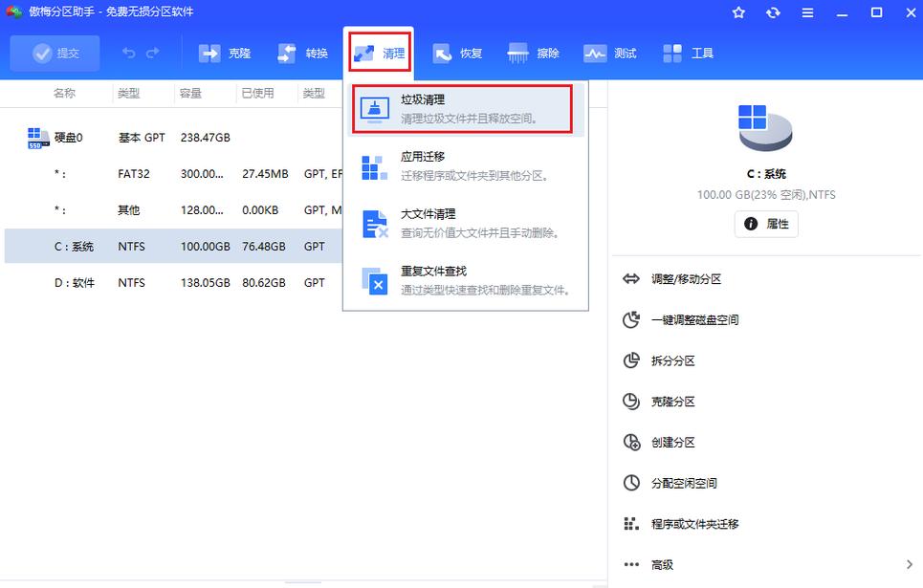Switch to the 清理 ribbon tab
Viewport: 923px width, 588px height.
click(381, 53)
